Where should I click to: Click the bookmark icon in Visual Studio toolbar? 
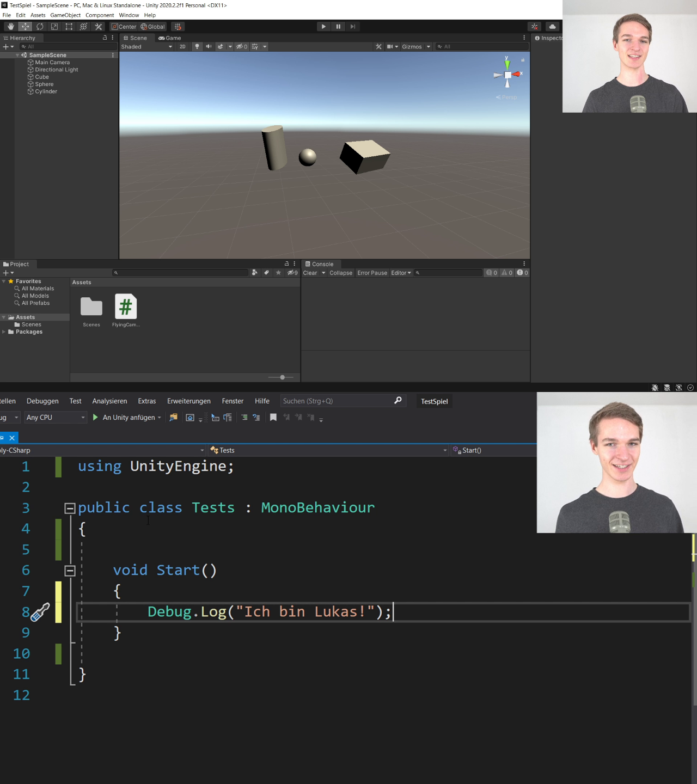pyautogui.click(x=273, y=417)
